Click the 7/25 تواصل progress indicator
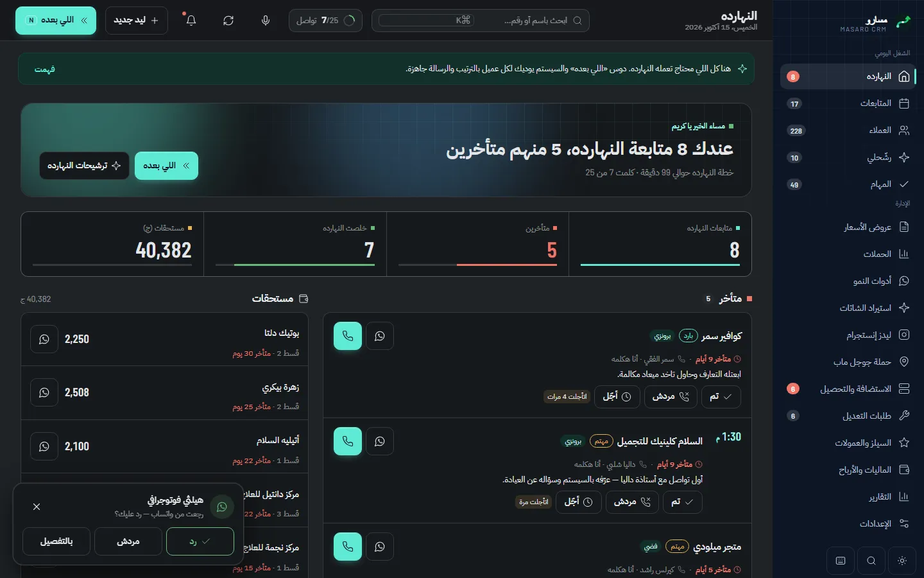 click(325, 21)
